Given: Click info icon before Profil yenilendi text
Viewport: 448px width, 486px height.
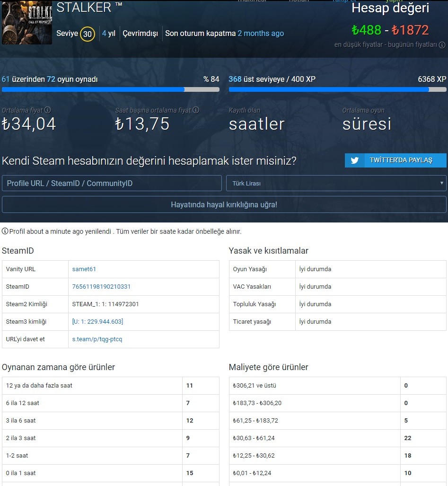Looking at the screenshot, I should point(5,231).
